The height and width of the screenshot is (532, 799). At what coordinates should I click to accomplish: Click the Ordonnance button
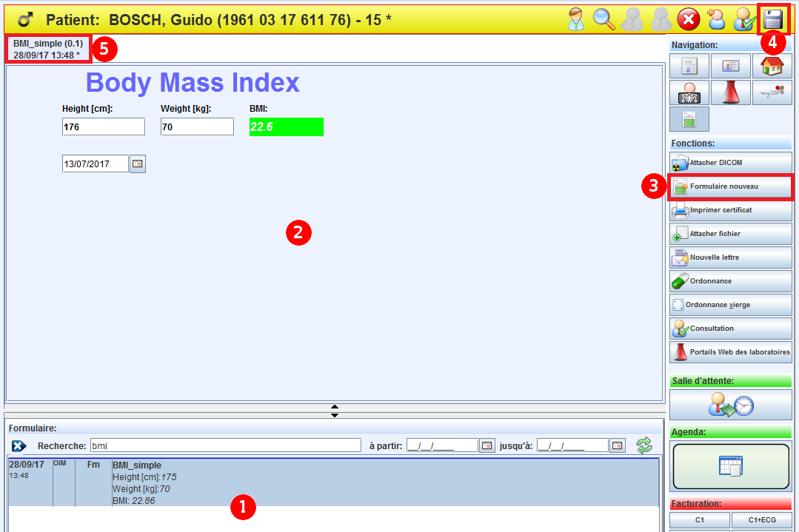730,281
